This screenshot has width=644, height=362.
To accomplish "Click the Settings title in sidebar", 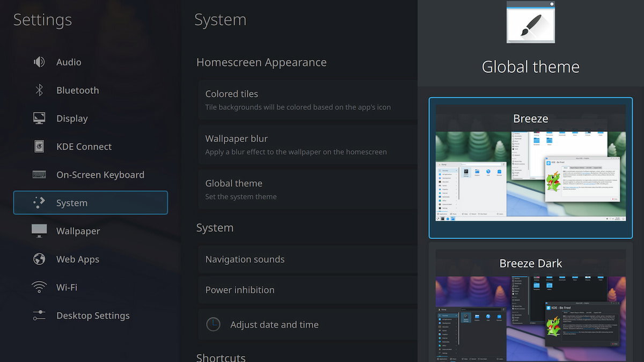I will click(42, 20).
